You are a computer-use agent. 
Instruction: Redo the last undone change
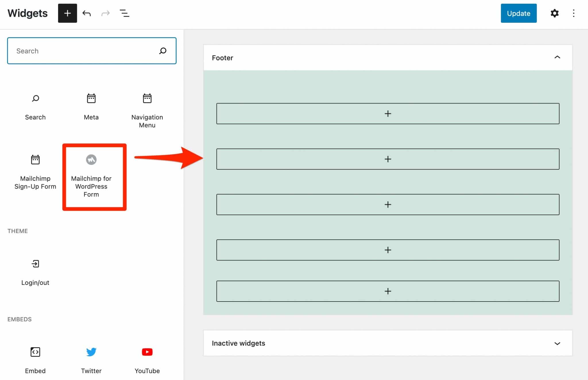pyautogui.click(x=105, y=13)
